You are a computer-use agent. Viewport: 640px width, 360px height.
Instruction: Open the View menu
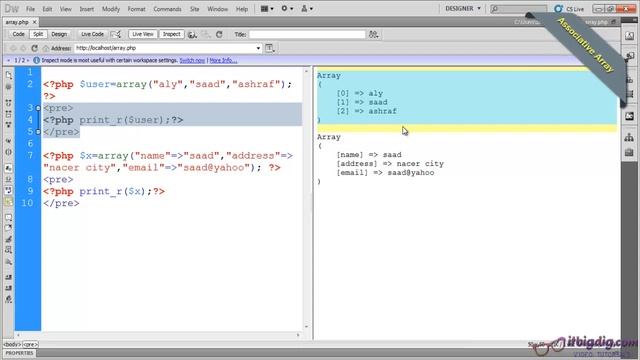(66, 9)
